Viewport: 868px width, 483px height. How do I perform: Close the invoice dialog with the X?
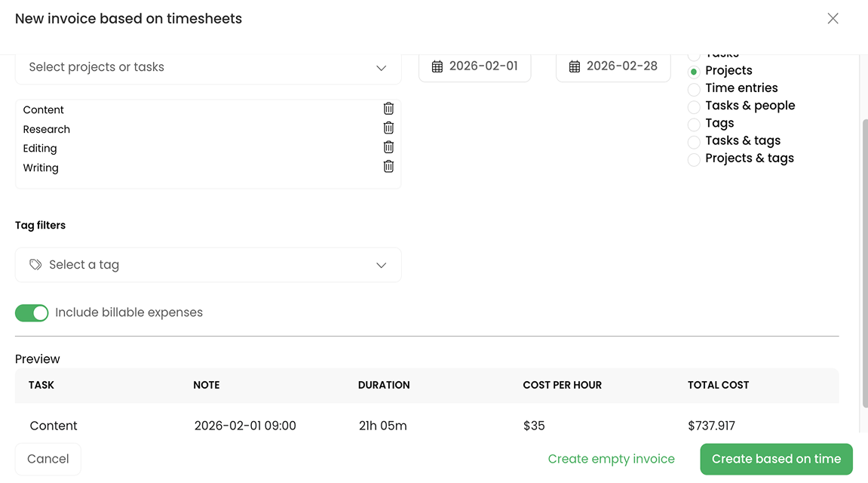833,18
